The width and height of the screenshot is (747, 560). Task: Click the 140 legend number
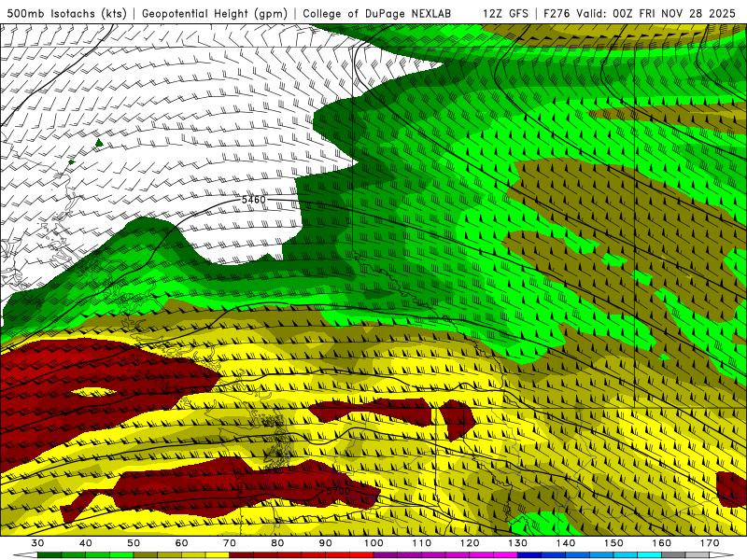coord(566,543)
